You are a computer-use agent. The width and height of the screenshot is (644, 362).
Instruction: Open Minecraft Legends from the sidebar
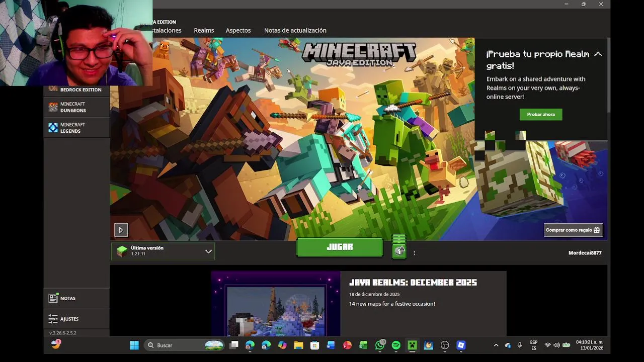pyautogui.click(x=76, y=128)
